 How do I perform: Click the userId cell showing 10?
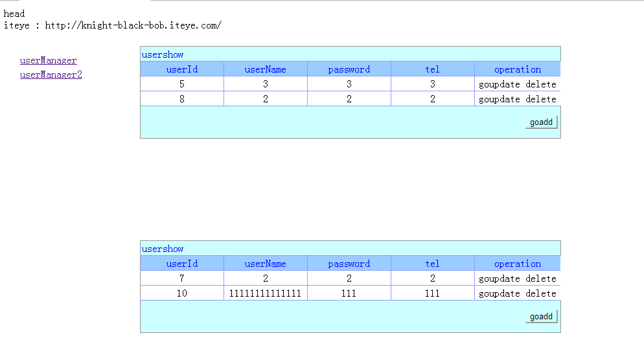tap(182, 293)
